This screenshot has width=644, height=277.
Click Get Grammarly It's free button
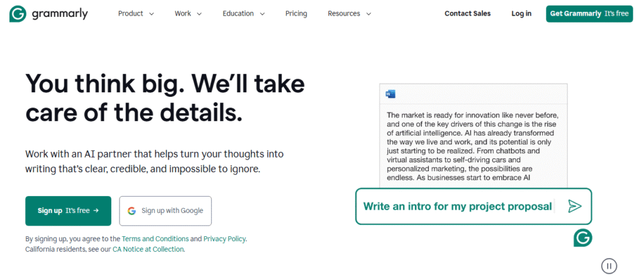click(589, 14)
